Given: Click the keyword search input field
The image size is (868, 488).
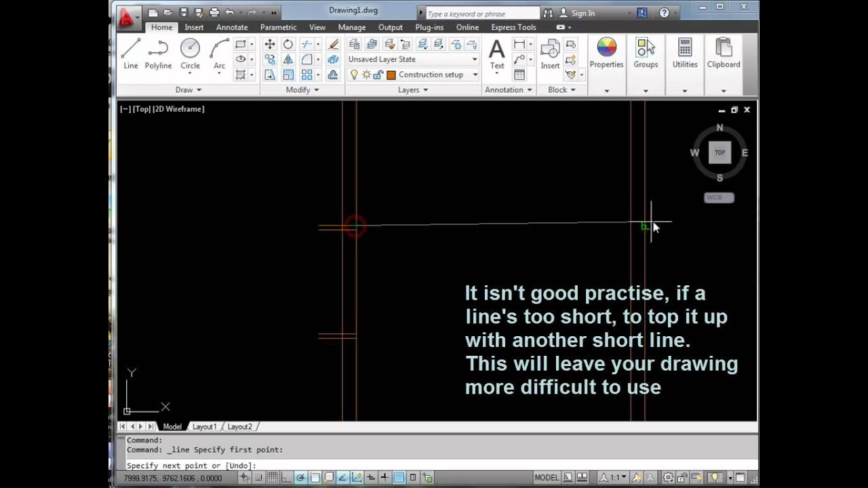Looking at the screenshot, I should [x=483, y=13].
